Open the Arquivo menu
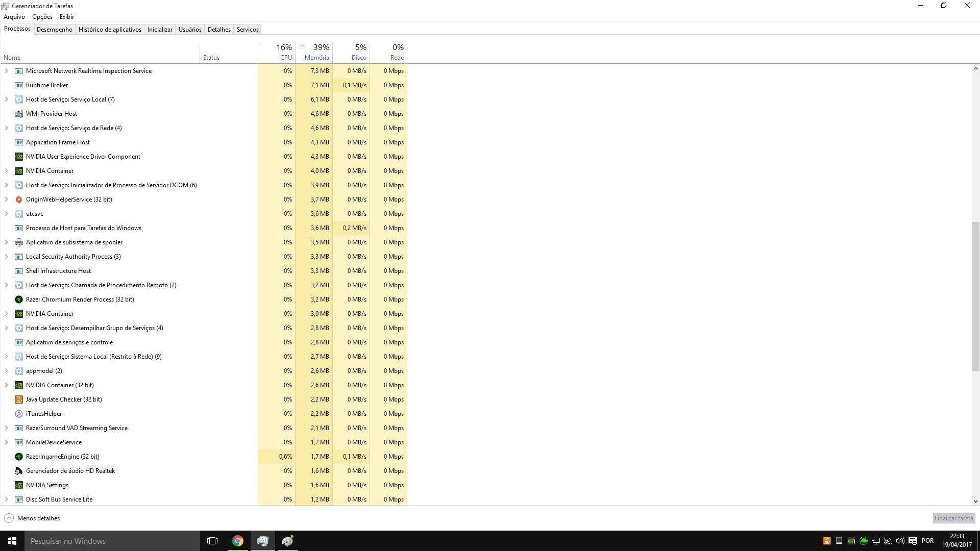 14,17
